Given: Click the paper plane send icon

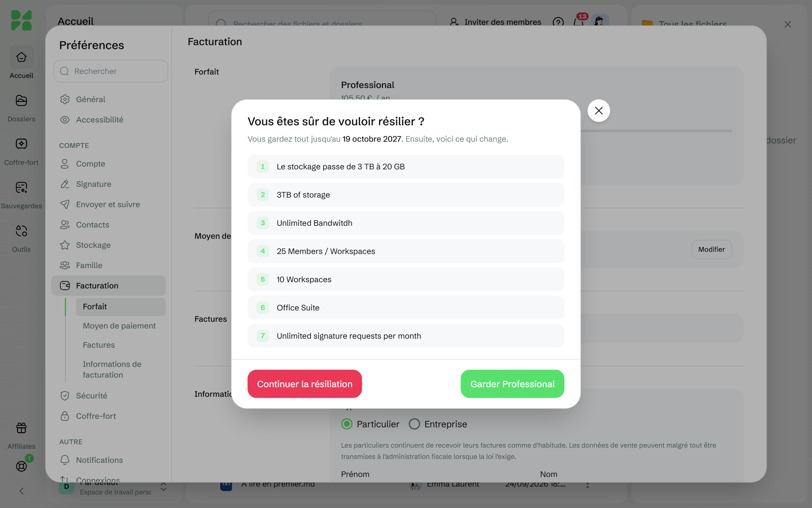Looking at the screenshot, I should pyautogui.click(x=65, y=204).
